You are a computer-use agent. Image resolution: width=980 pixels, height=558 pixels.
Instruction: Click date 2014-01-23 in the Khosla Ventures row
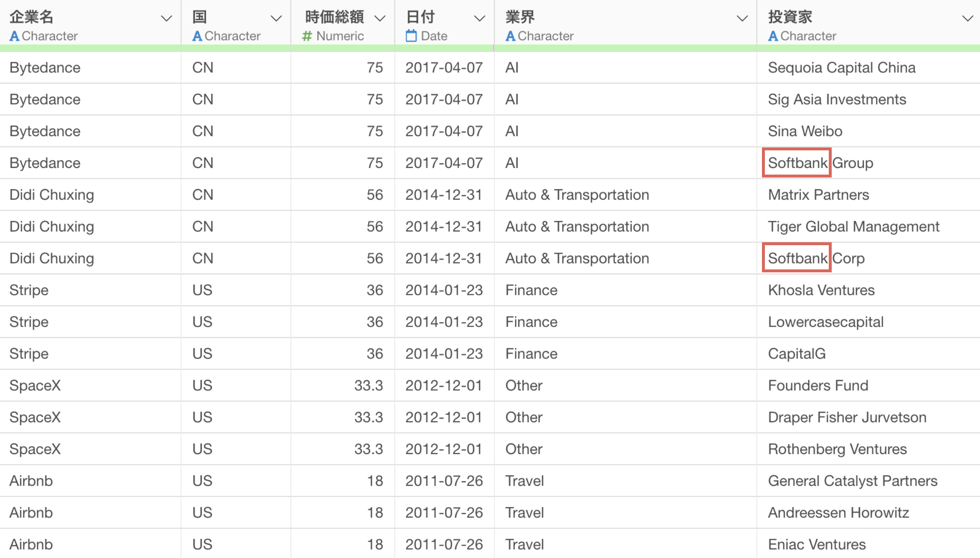(444, 290)
